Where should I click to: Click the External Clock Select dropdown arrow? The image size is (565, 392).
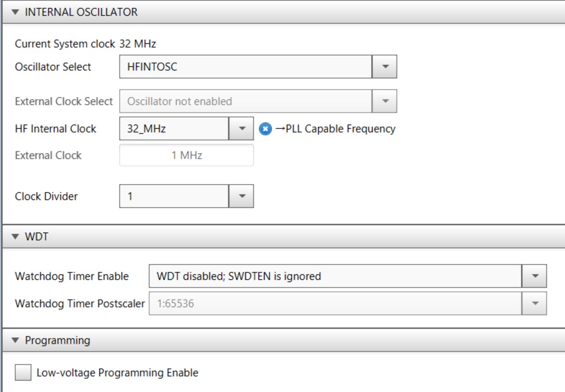(385, 101)
